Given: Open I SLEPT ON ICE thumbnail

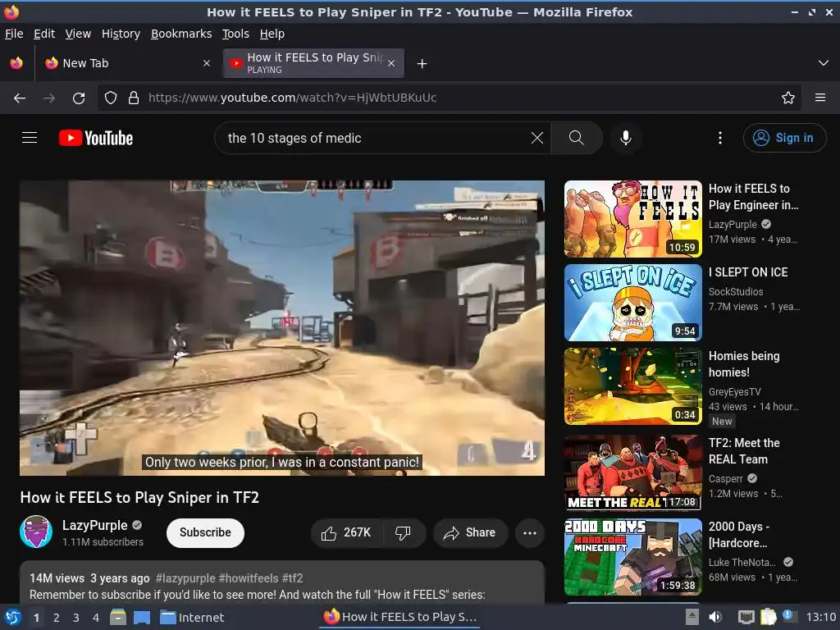Looking at the screenshot, I should pyautogui.click(x=633, y=303).
